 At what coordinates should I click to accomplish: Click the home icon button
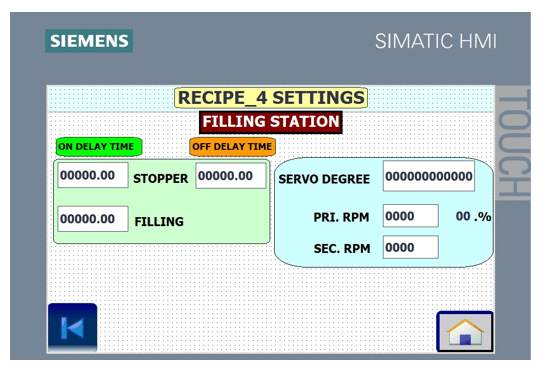(x=465, y=331)
